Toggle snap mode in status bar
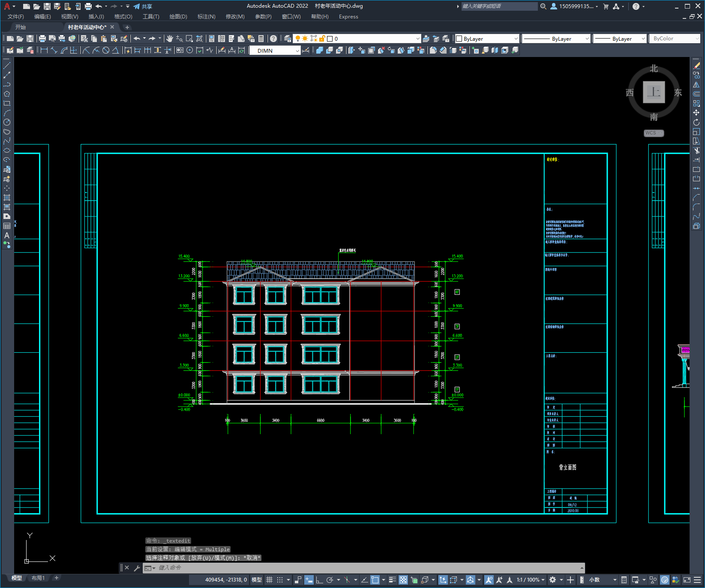 point(280,580)
